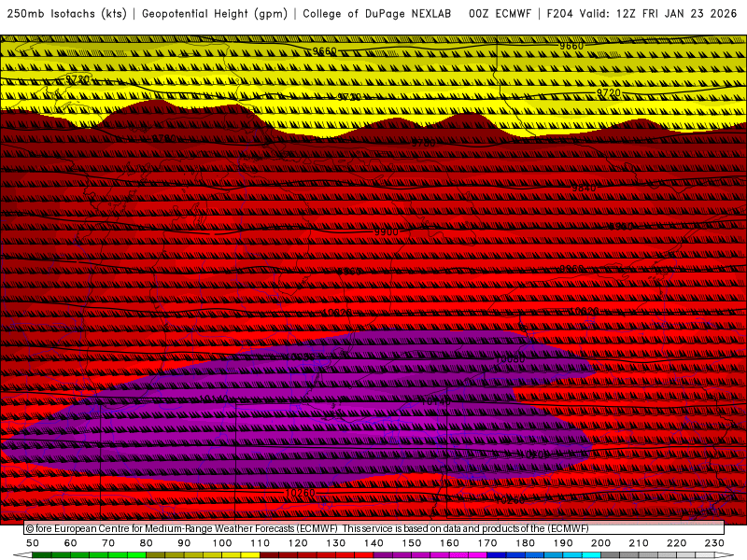Screen dimensions: 747x560
Task: Click the '250mb Isotachs (kts)' title text
Action: 67,14
